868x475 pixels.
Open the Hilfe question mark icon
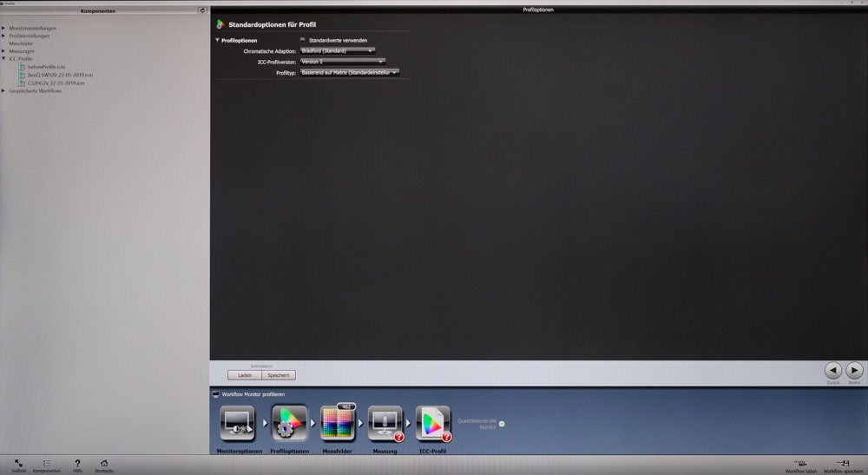(77, 464)
